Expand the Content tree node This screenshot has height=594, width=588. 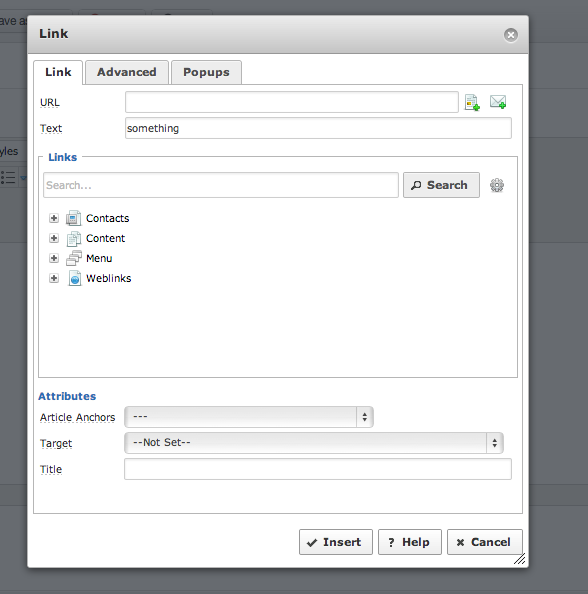(54, 238)
